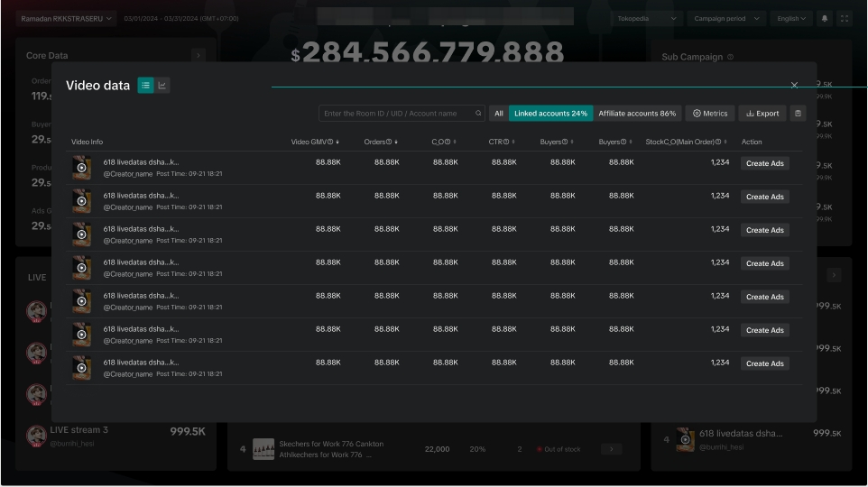Click the Export button
This screenshot has height=487, width=868.
coord(762,114)
